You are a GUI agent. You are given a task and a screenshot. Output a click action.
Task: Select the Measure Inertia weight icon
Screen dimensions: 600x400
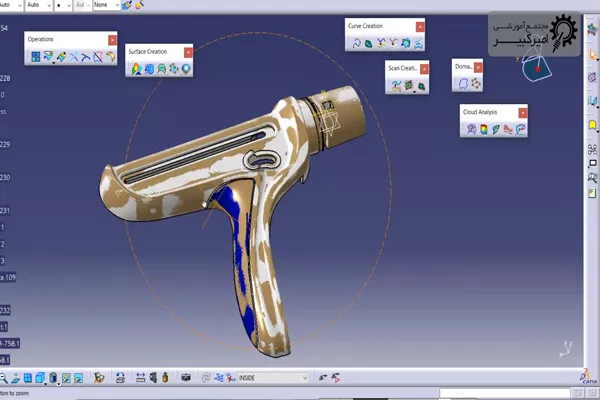(165, 378)
